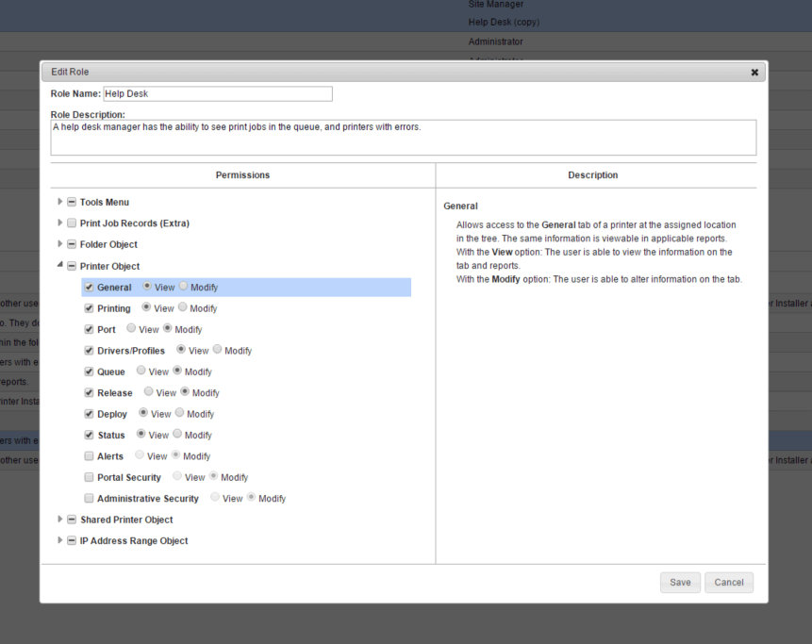Expand the Folder Object permissions node
The height and width of the screenshot is (644, 812).
61,245
